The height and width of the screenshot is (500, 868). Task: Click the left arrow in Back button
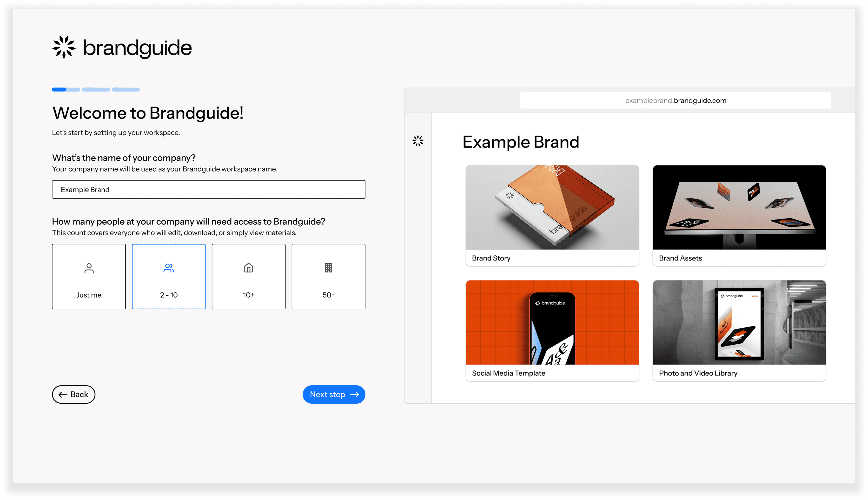click(x=63, y=394)
